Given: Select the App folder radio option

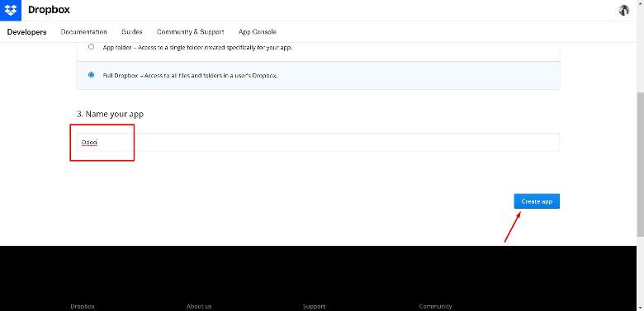Looking at the screenshot, I should click(x=91, y=47).
